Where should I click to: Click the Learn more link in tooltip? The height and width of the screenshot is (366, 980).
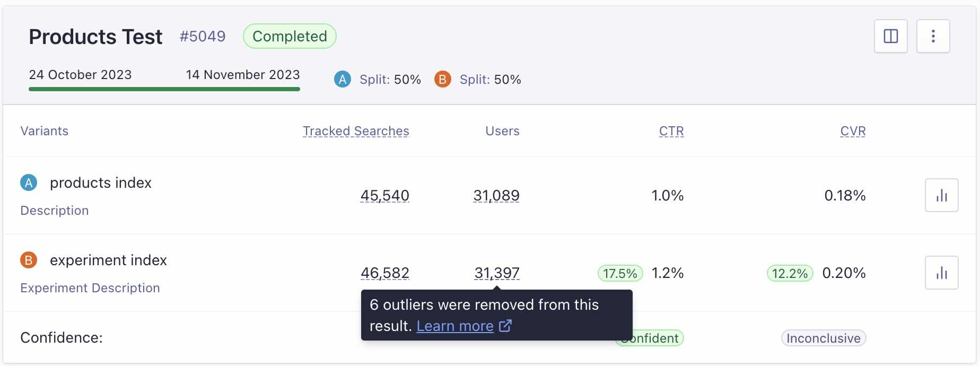[455, 326]
